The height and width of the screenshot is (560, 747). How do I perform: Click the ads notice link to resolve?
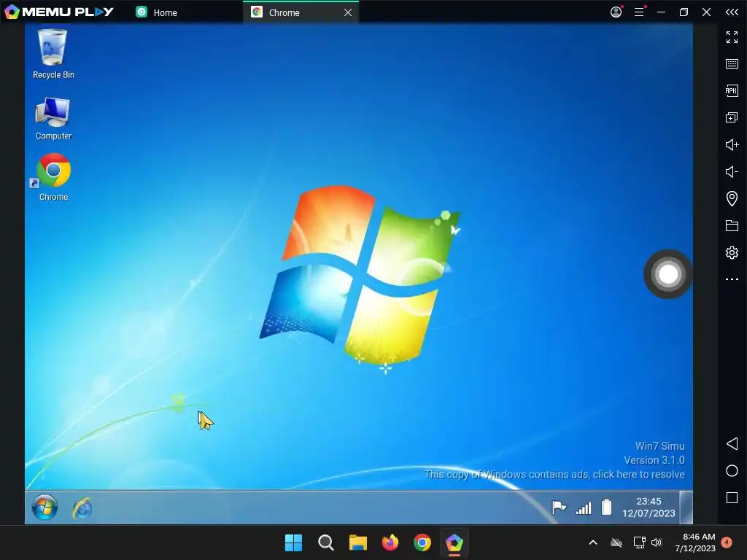coord(554,474)
